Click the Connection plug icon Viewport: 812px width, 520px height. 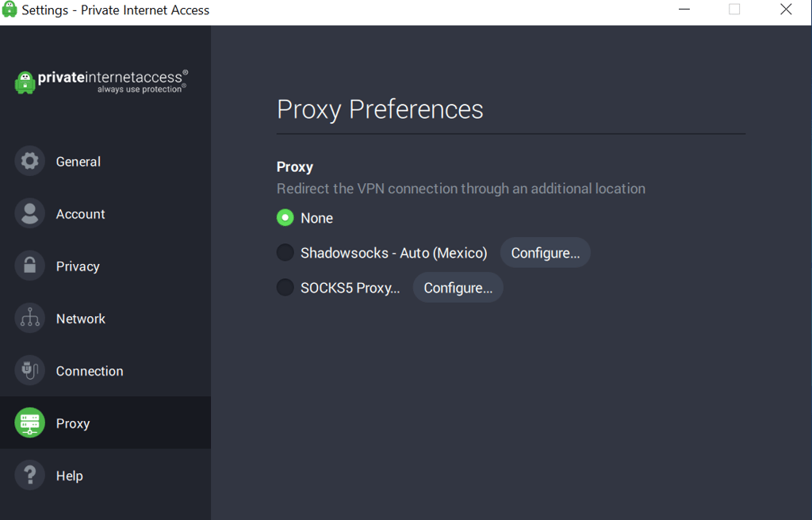click(29, 370)
